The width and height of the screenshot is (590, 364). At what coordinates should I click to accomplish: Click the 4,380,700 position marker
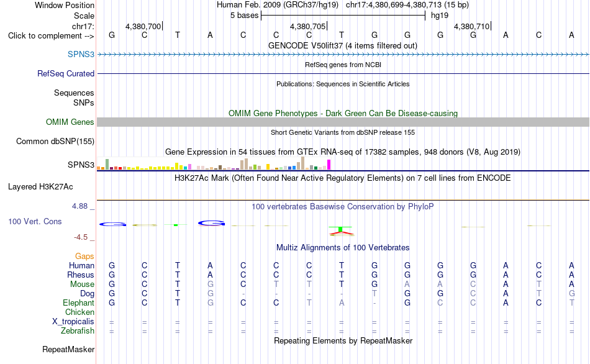(x=143, y=26)
